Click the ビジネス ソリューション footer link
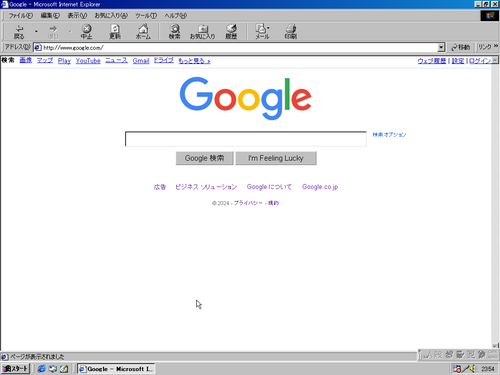The image size is (500, 375). coord(206,187)
